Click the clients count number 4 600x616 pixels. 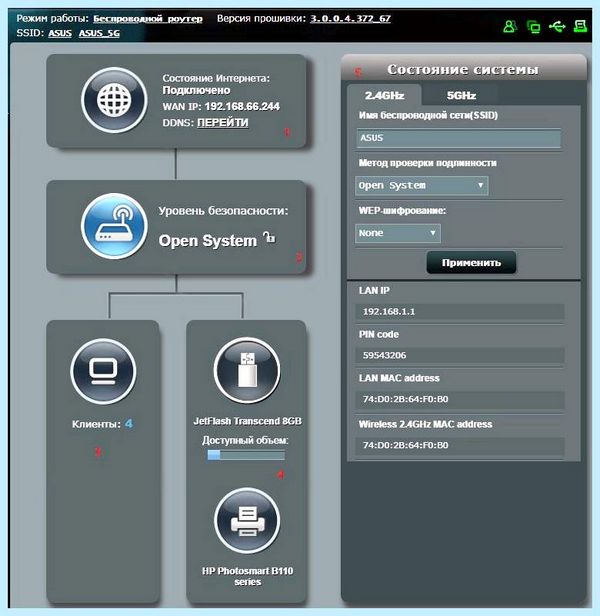point(128,424)
